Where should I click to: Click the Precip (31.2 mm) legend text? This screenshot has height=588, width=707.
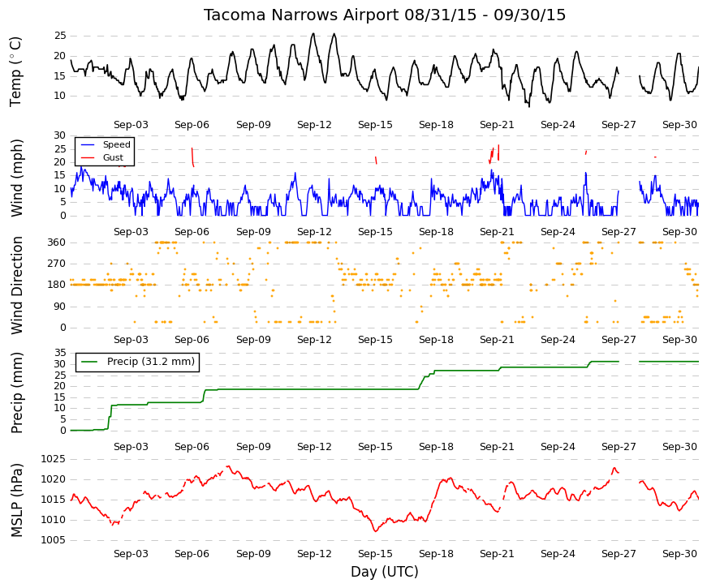pos(151,362)
